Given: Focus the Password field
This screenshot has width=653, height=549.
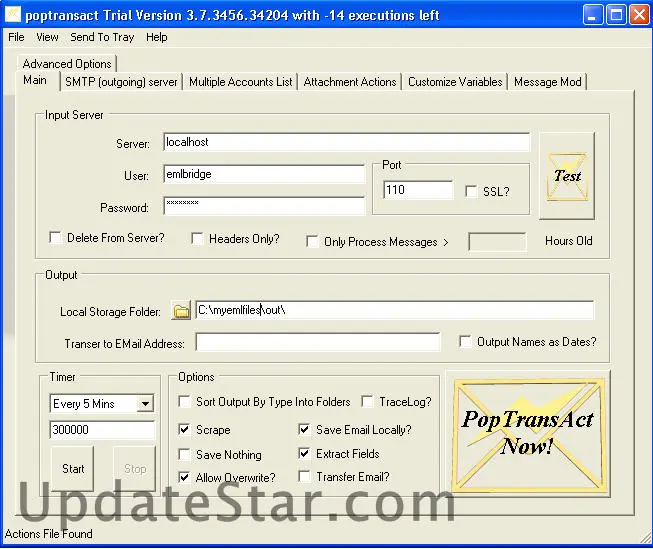Looking at the screenshot, I should tap(264, 206).
